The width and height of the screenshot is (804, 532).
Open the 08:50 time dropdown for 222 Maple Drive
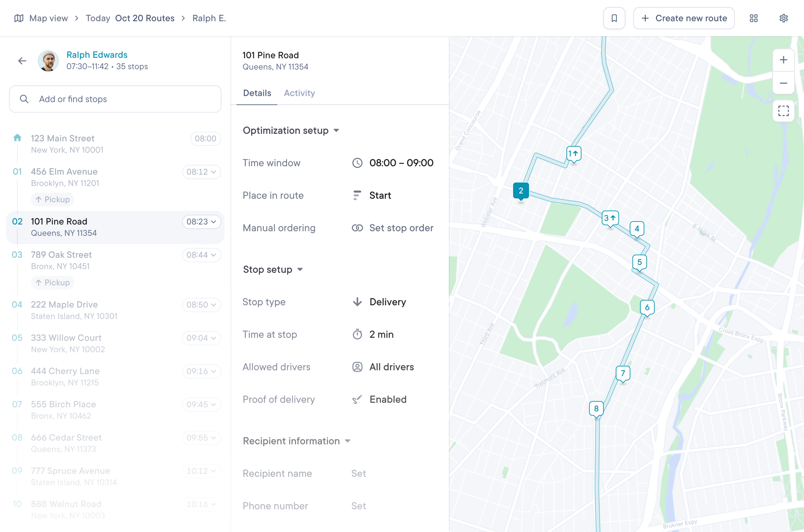202,305
